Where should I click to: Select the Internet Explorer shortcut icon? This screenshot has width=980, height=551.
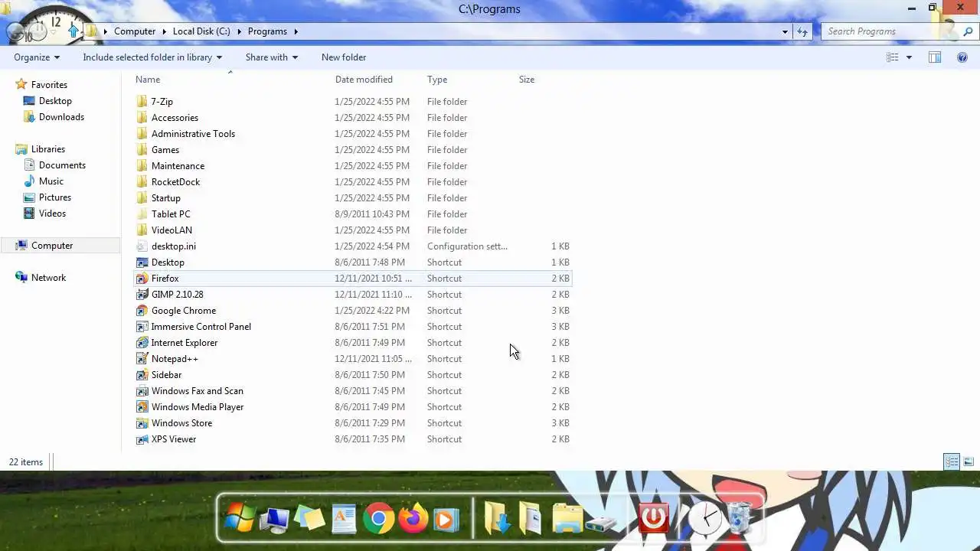point(142,343)
